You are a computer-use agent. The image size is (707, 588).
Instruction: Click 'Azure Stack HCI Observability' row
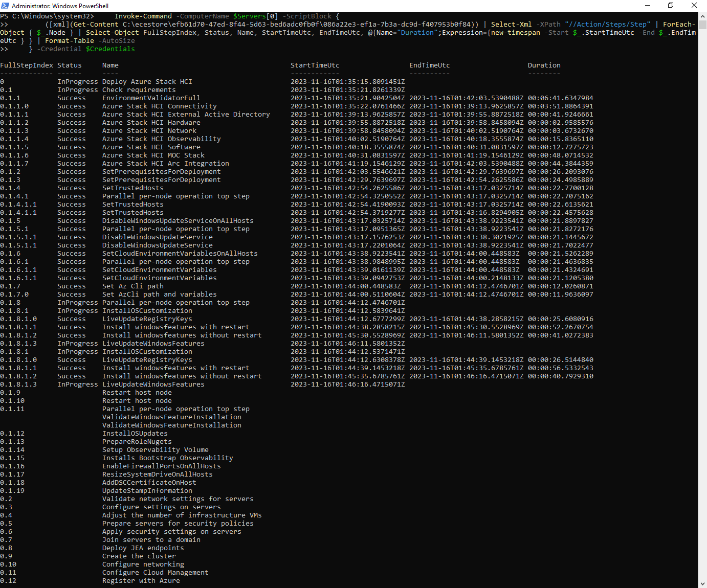pos(162,139)
